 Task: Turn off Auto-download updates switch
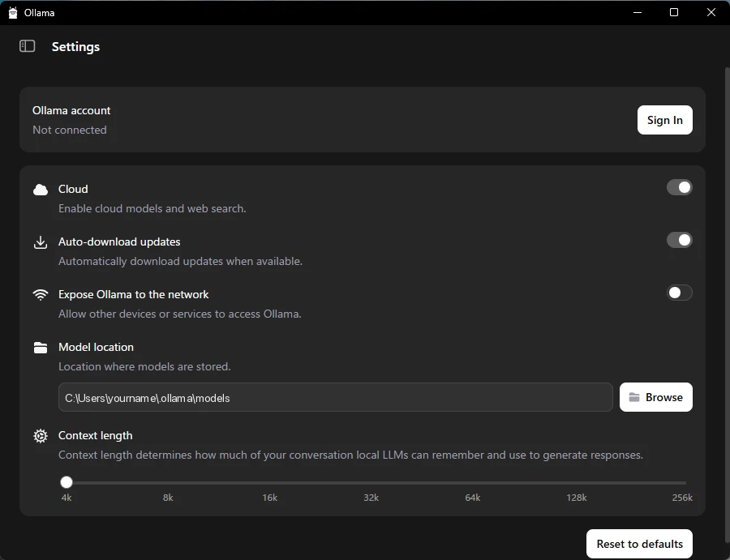679,240
